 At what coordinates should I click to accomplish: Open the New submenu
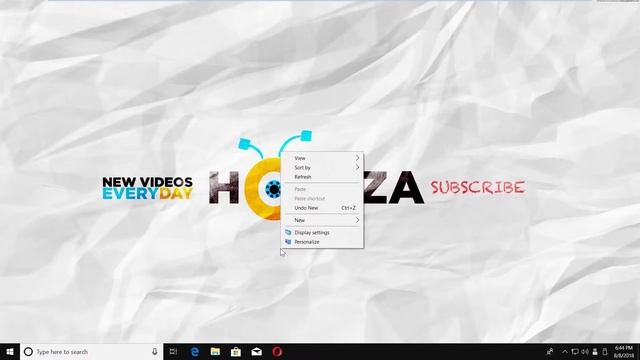322,220
